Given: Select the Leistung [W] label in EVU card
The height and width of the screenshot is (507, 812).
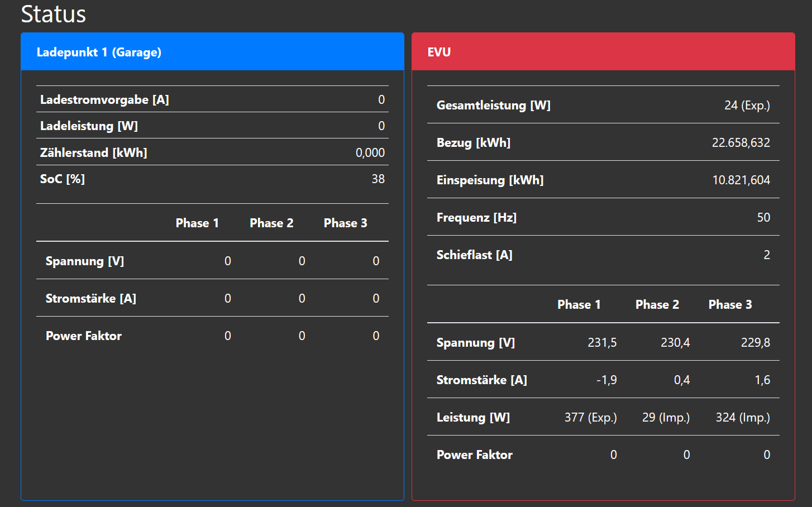Looking at the screenshot, I should click(474, 417).
